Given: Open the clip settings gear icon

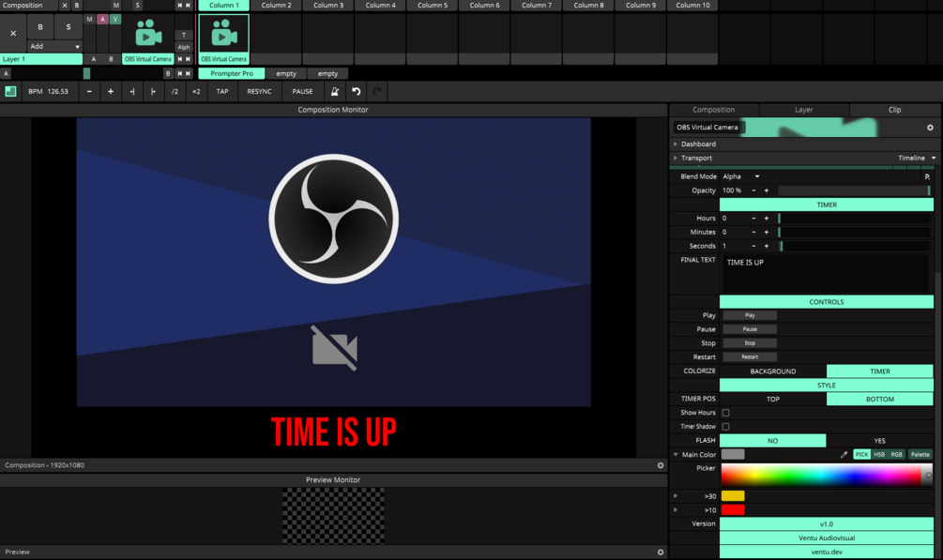Looking at the screenshot, I should pos(930,128).
